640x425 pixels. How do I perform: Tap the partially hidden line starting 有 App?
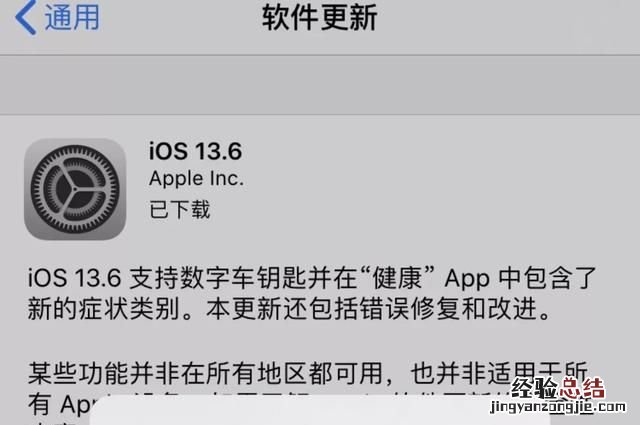point(59,405)
